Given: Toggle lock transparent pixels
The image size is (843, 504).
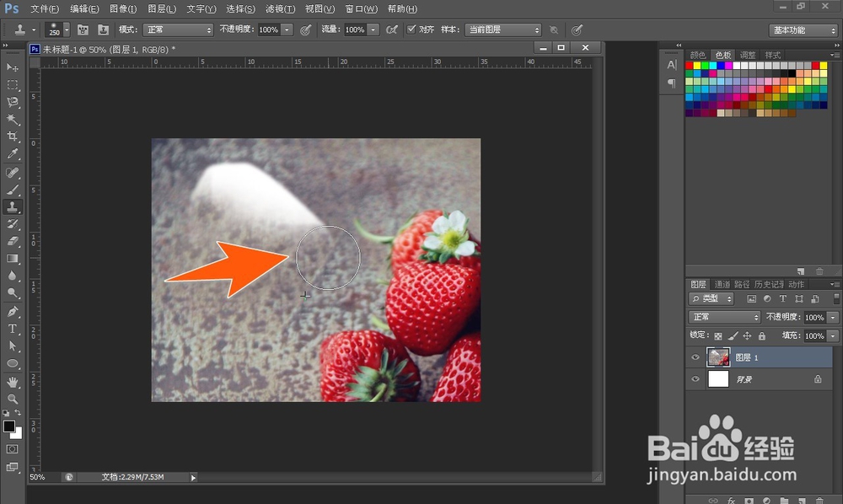Looking at the screenshot, I should tap(718, 335).
